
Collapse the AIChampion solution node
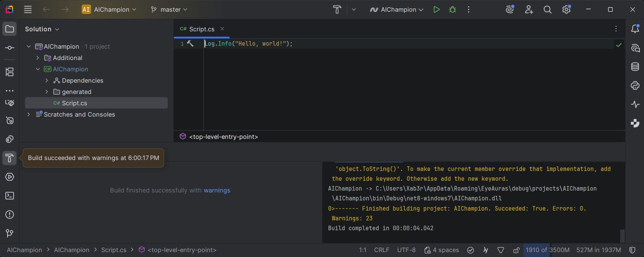29,46
